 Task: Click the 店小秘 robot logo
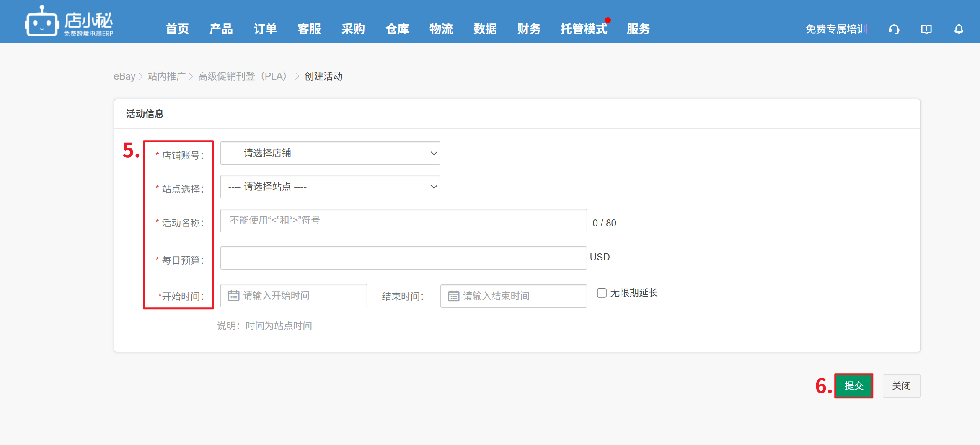click(x=41, y=22)
